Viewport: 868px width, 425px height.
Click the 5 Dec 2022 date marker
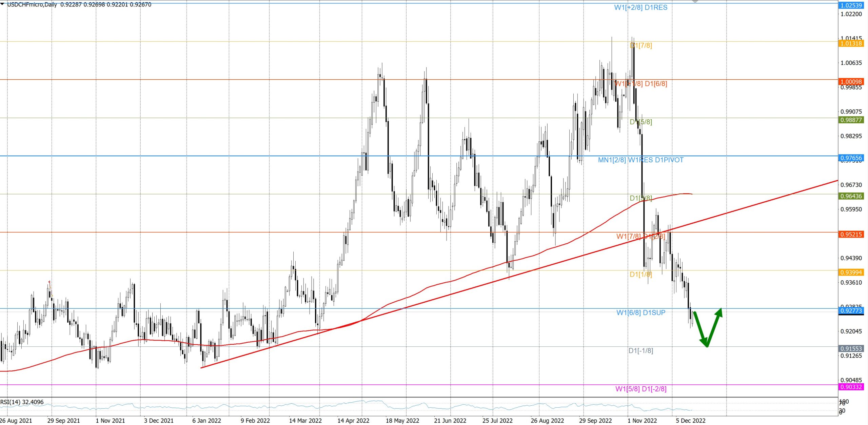(690, 421)
